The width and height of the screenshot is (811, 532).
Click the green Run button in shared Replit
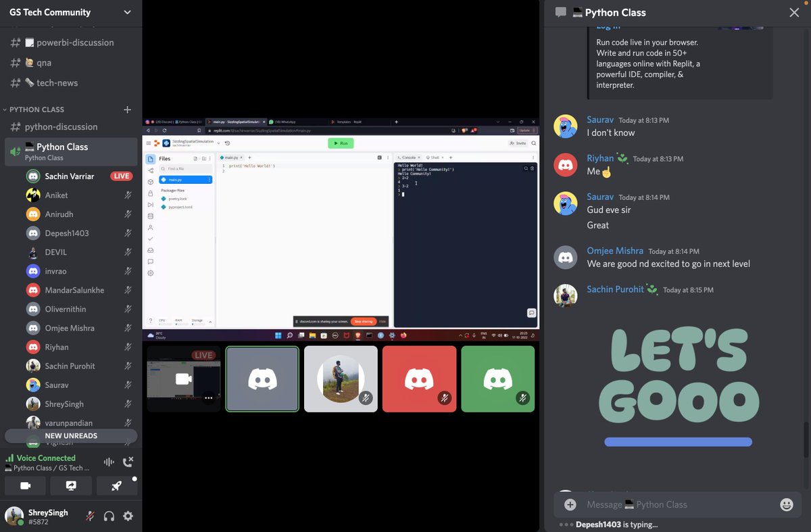(341, 143)
